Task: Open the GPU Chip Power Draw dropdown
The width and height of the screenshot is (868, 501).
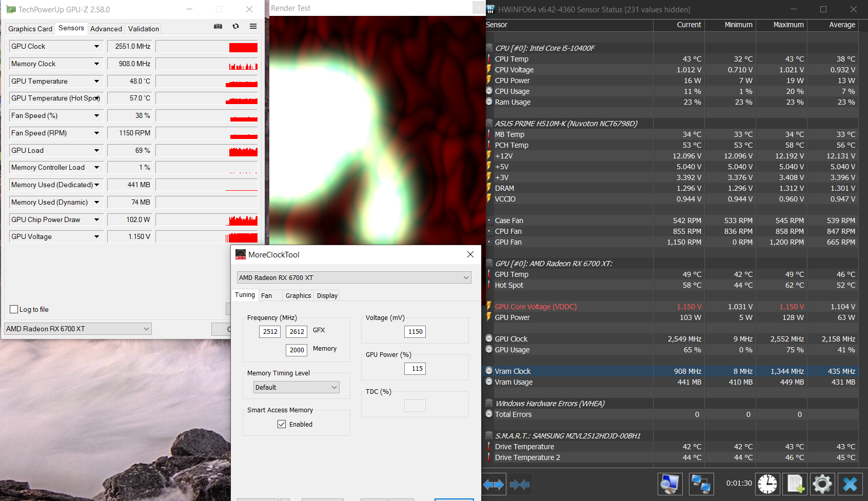Action: (x=96, y=219)
